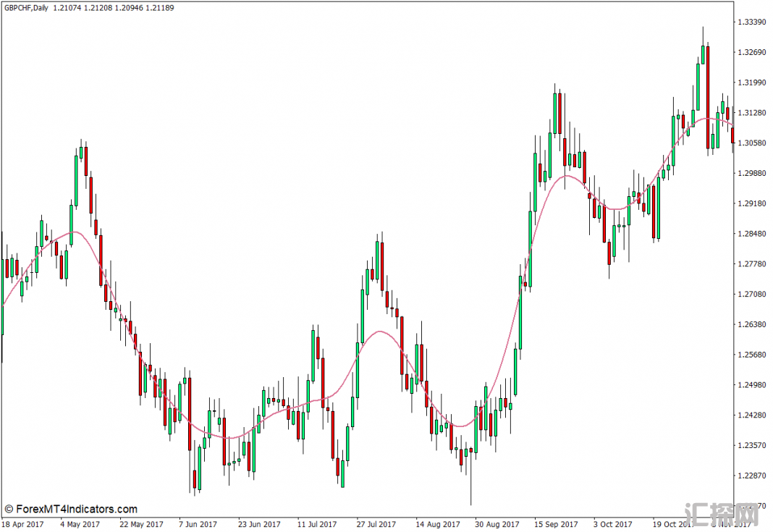This screenshot has width=773, height=532.
Task: Click the price label 1.26380
Action: coord(752,324)
